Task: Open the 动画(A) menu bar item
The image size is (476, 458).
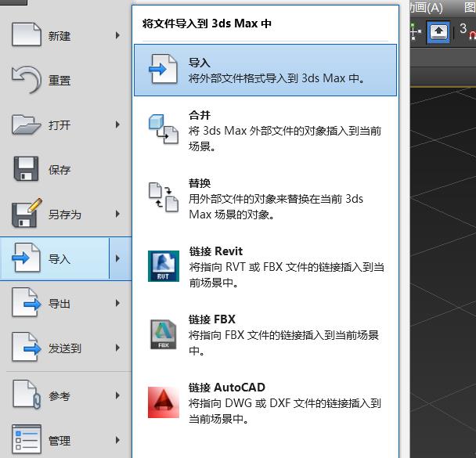Action: click(x=426, y=8)
